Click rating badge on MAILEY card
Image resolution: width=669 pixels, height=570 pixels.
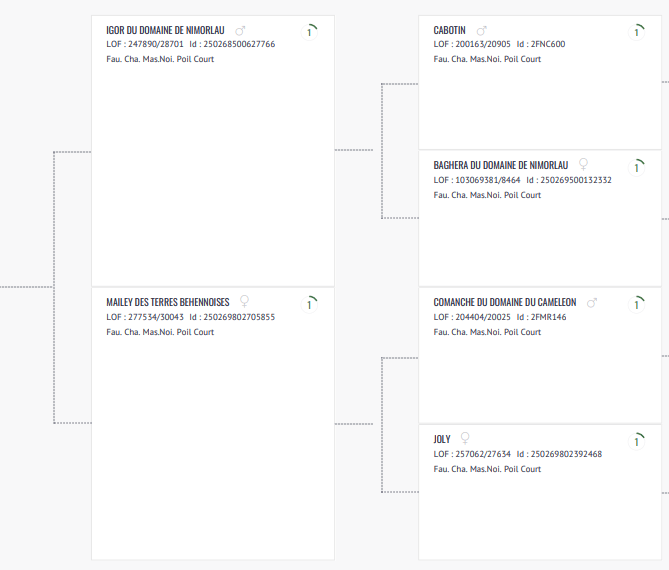[311, 303]
